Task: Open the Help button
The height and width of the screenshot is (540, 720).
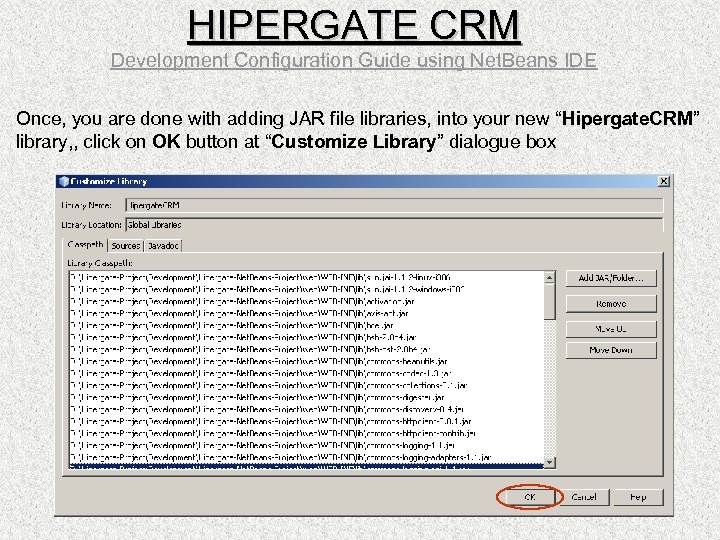Action: click(x=638, y=497)
